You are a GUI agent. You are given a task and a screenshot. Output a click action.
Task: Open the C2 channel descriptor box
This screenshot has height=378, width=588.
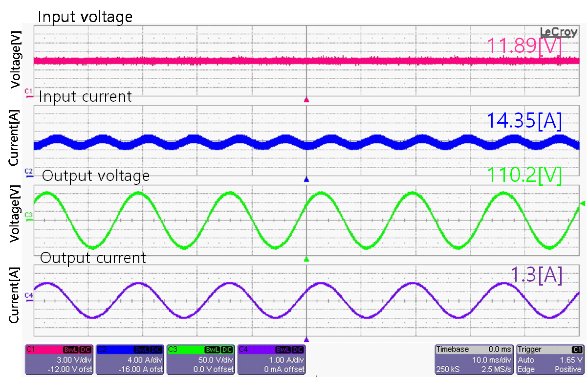coord(130,359)
